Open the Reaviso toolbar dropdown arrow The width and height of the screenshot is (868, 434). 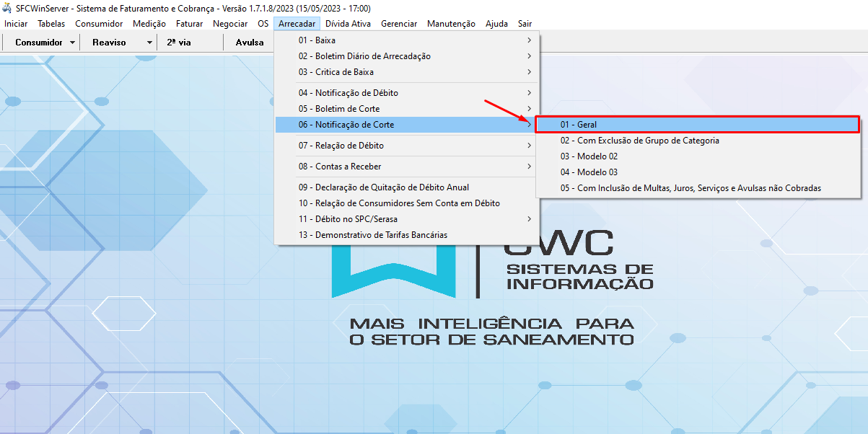149,43
